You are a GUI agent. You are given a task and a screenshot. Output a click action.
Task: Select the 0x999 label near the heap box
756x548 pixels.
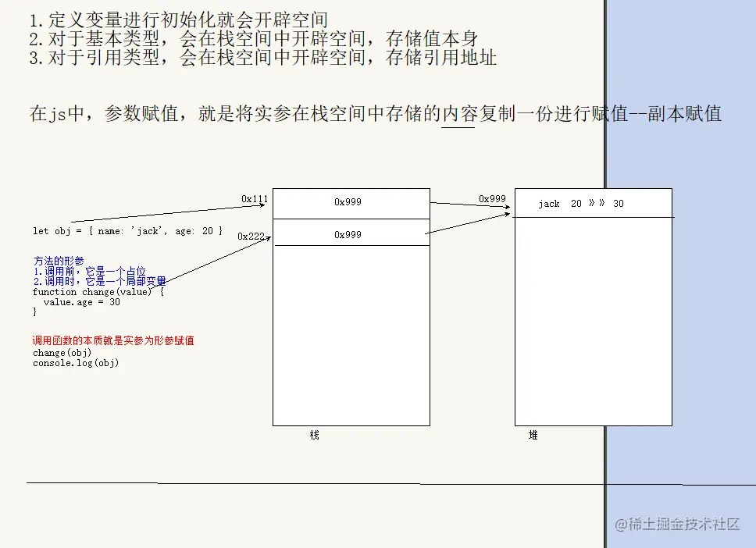click(492, 198)
